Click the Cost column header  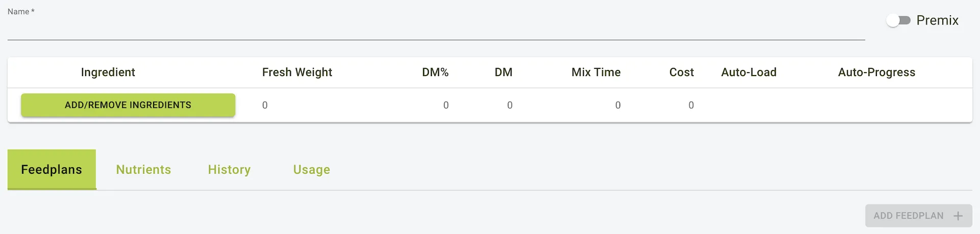(681, 73)
